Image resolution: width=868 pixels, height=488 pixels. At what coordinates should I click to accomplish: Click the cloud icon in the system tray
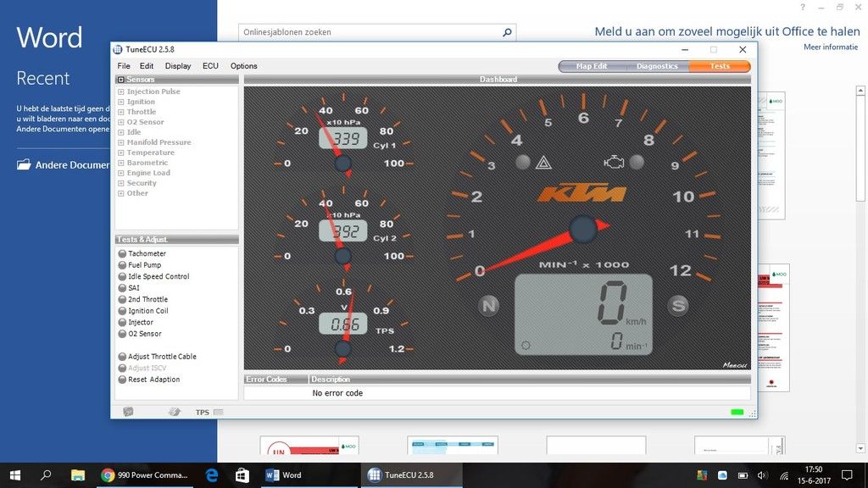tap(722, 475)
